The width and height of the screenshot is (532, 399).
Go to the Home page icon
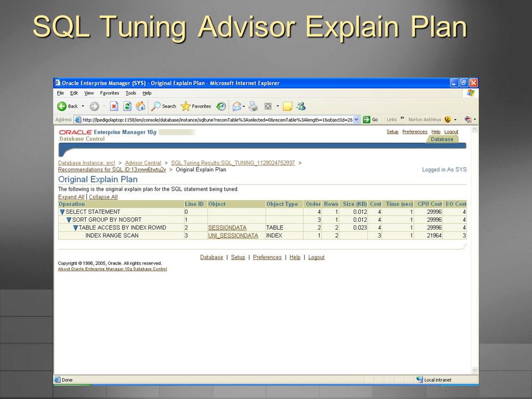[140, 106]
